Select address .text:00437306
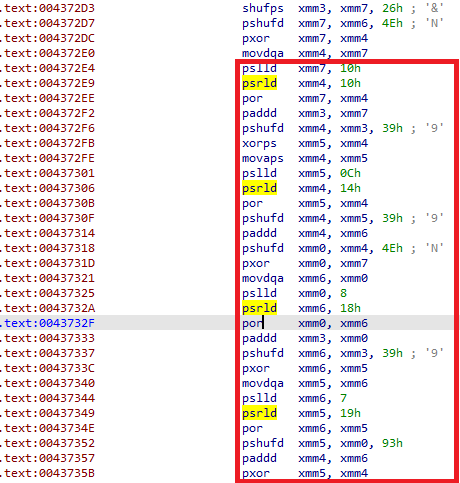This screenshot has width=460, height=483. pos(47,188)
